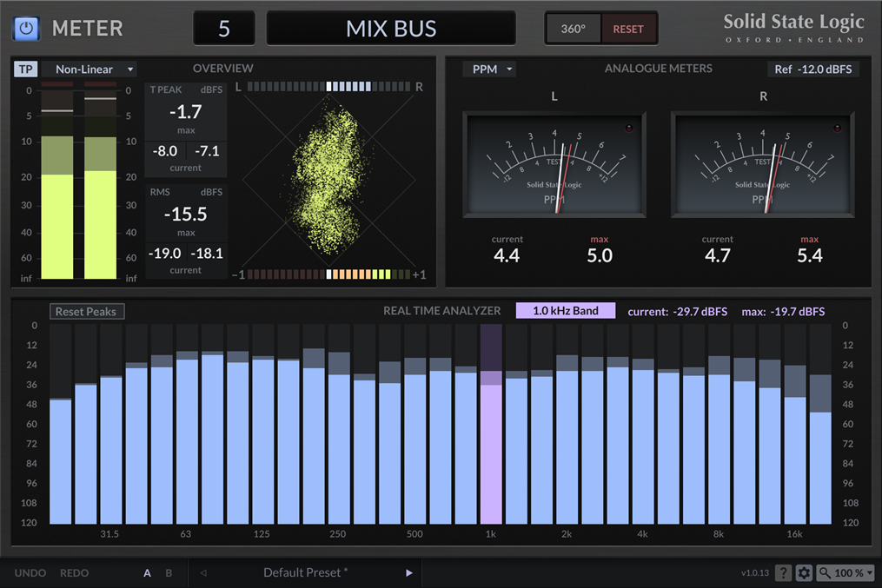This screenshot has width=882, height=588.
Task: Click the REDO control
Action: click(x=74, y=573)
